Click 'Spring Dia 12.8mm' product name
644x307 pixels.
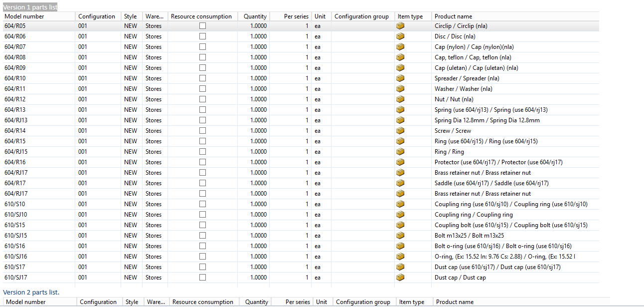click(x=487, y=120)
